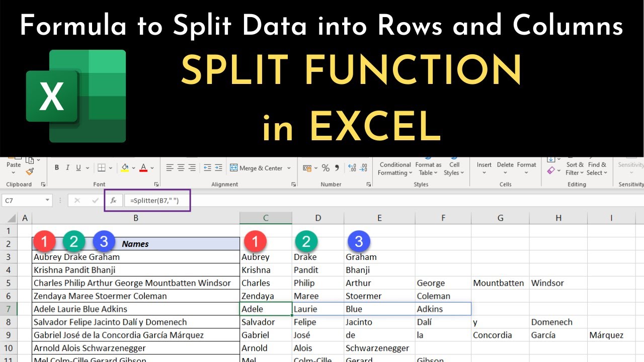Select cell containing 'Zendaya' in column C
Image resolution: width=644 pixels, height=362 pixels.
coord(266,296)
